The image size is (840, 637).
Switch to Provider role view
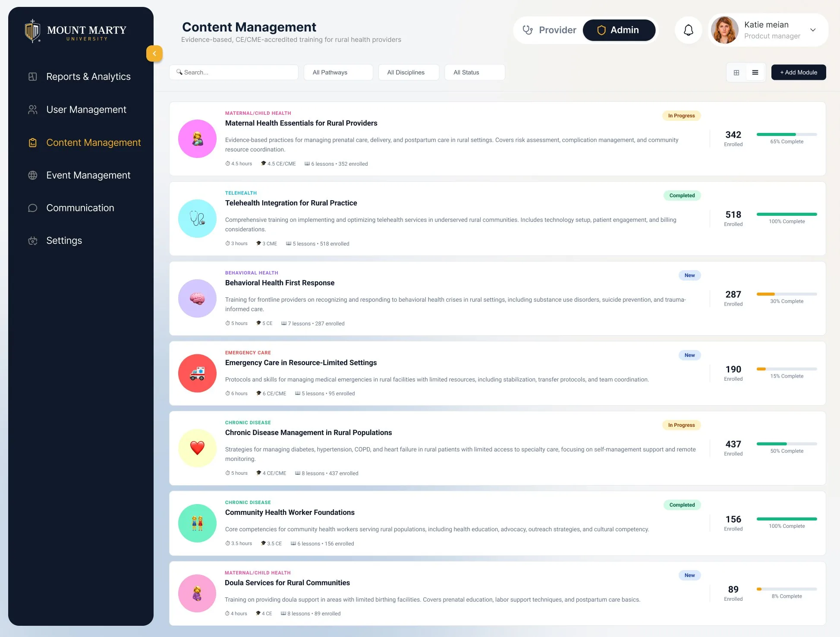point(549,30)
